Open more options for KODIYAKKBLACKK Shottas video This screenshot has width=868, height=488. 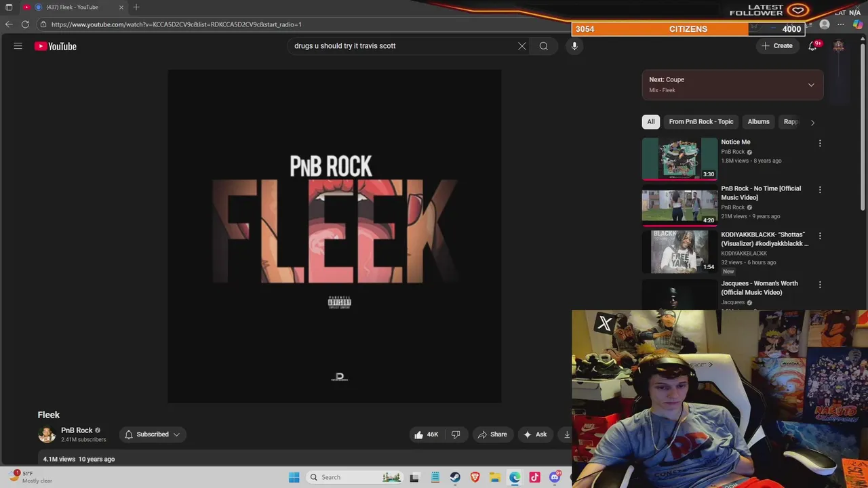pyautogui.click(x=820, y=236)
